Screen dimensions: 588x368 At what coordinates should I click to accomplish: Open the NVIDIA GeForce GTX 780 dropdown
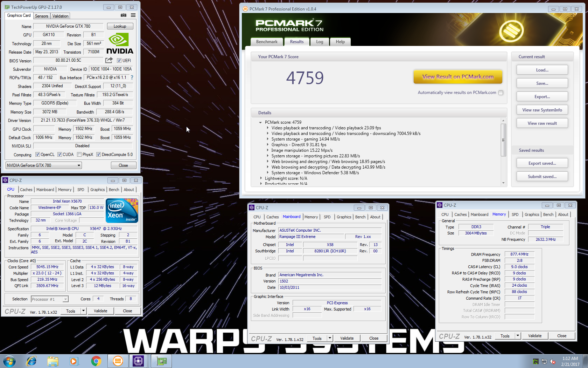point(44,165)
